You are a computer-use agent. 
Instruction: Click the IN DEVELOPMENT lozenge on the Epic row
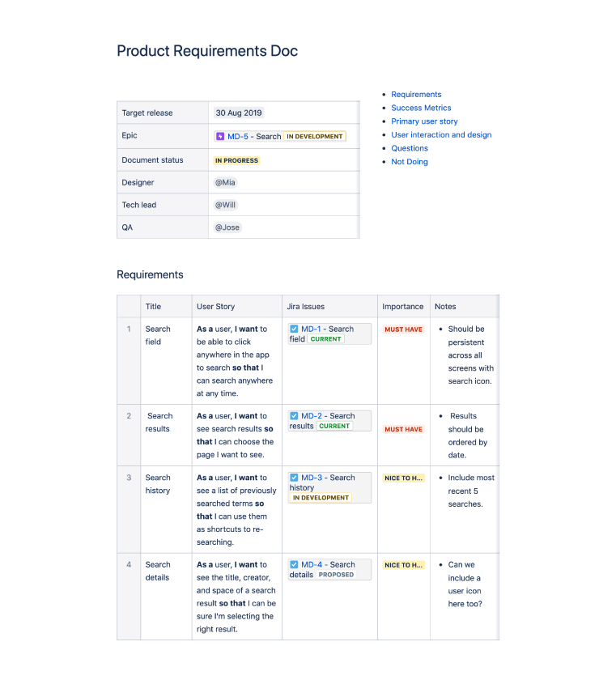click(x=314, y=136)
